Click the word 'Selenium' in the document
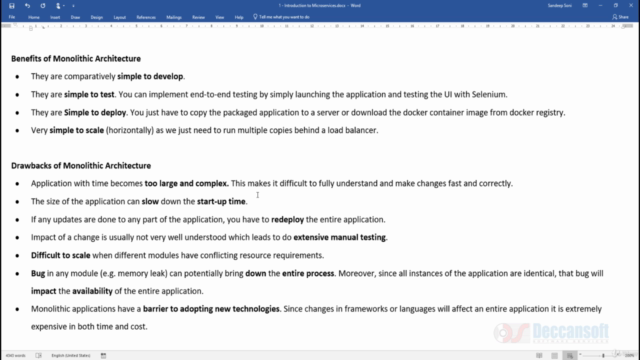 click(x=489, y=94)
